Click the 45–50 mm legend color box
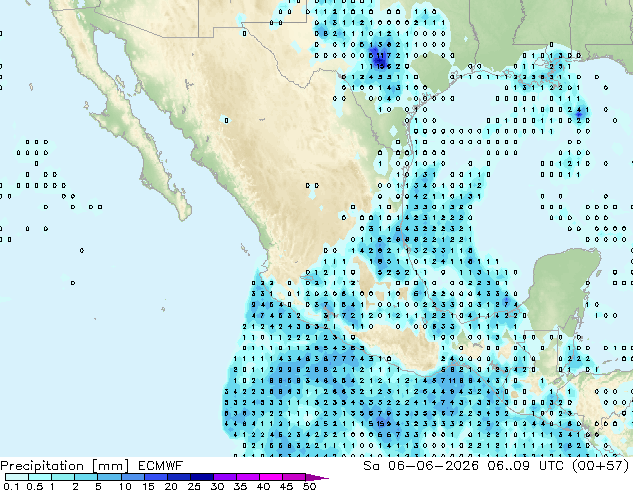The image size is (634, 490). pyautogui.click(x=294, y=477)
